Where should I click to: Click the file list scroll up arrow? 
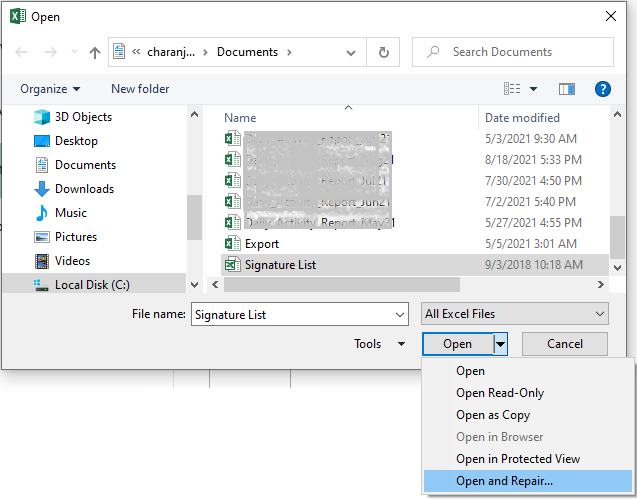point(617,115)
